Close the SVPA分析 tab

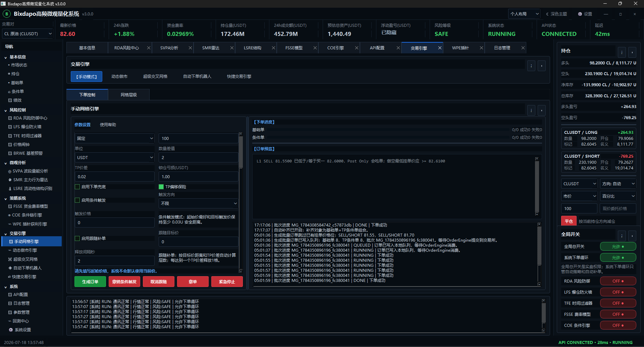click(190, 48)
